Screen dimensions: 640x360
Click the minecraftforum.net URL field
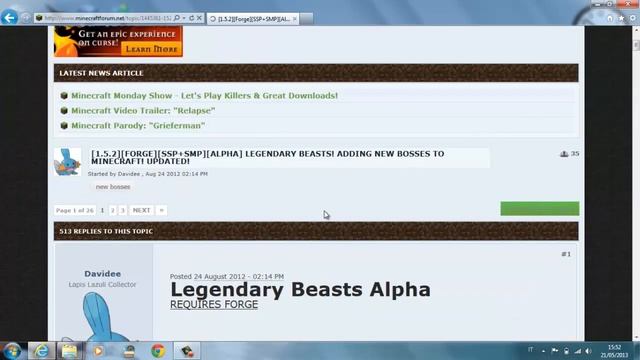click(108, 18)
